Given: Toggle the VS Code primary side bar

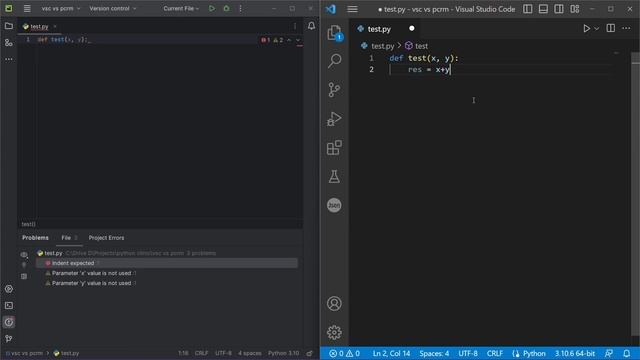Looking at the screenshot, I should coord(527,9).
